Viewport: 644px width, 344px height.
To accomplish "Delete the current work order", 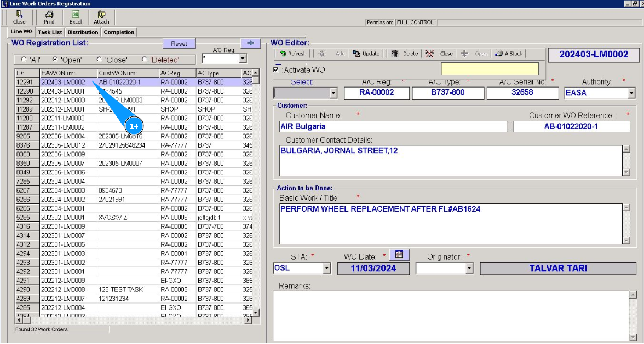I will point(404,54).
